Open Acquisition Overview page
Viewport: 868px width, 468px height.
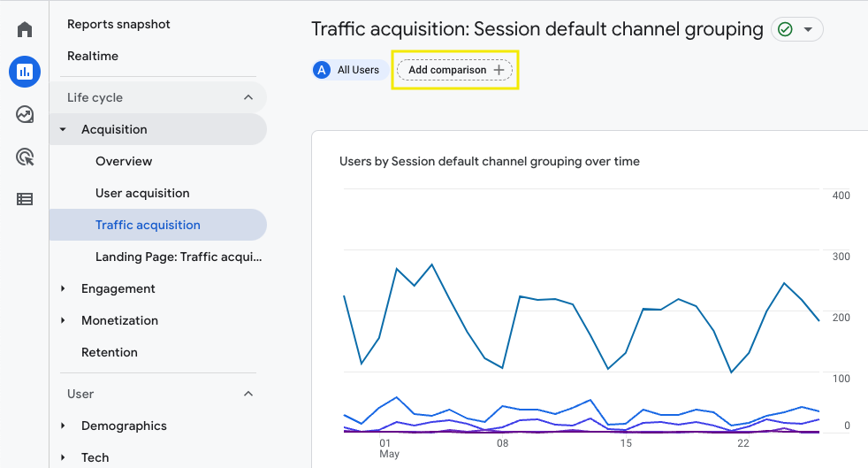[x=124, y=161]
